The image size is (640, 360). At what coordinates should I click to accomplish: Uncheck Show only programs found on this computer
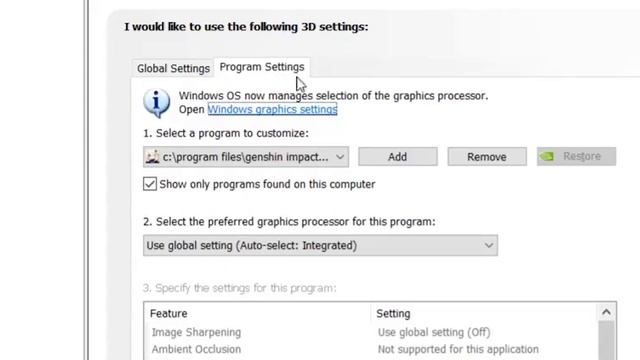pyautogui.click(x=150, y=184)
